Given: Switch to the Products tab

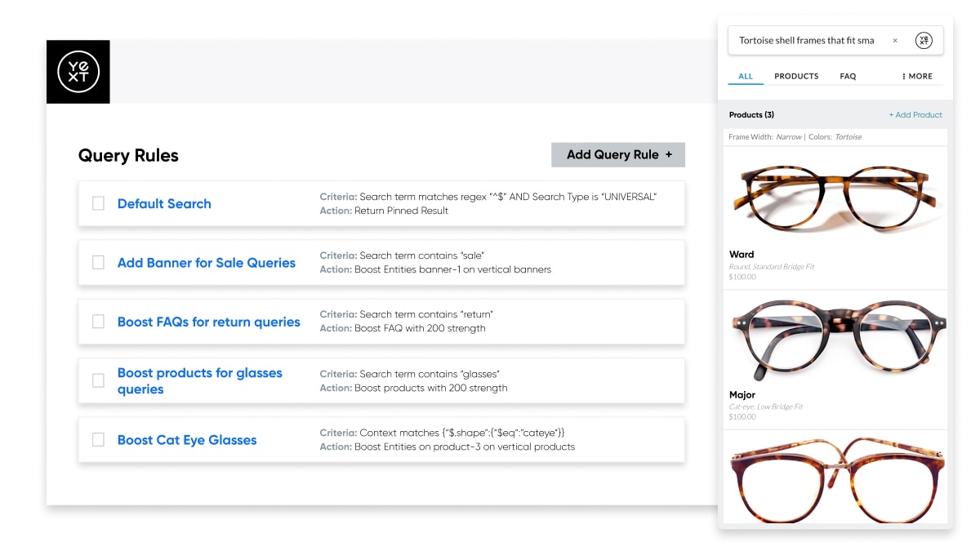Looking at the screenshot, I should point(796,76).
